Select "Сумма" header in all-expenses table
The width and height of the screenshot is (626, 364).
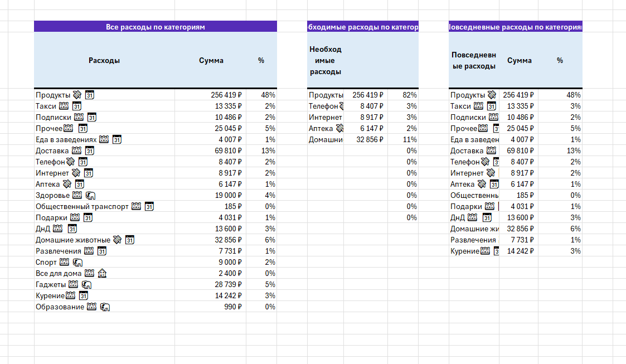(211, 60)
